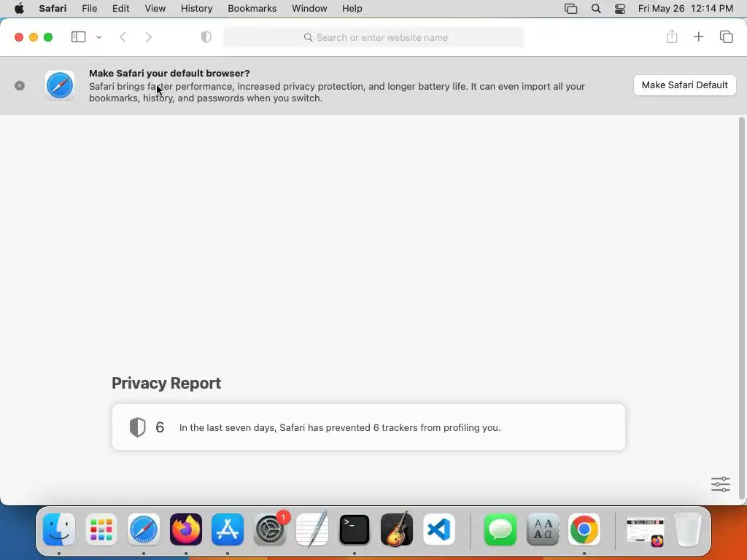Open Terminal from the Dock
Viewport: 747px width, 560px height.
point(355,529)
